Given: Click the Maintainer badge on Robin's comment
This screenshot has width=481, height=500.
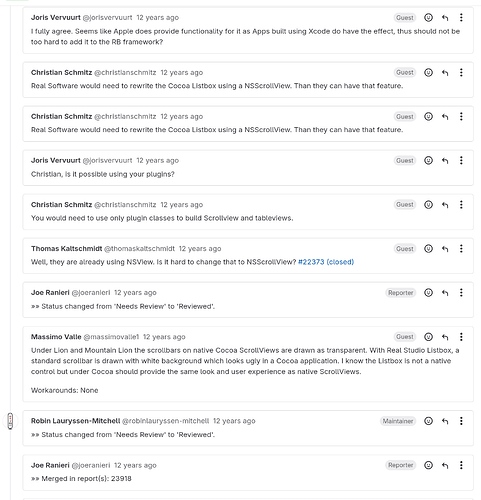Looking at the screenshot, I should click(x=398, y=421).
